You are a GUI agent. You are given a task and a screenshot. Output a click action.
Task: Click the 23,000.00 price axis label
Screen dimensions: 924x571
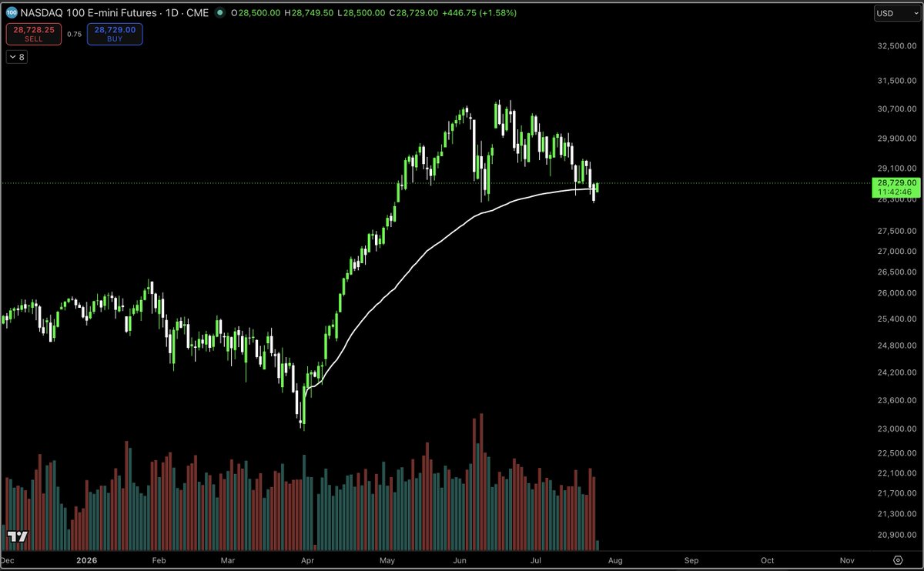896,429
